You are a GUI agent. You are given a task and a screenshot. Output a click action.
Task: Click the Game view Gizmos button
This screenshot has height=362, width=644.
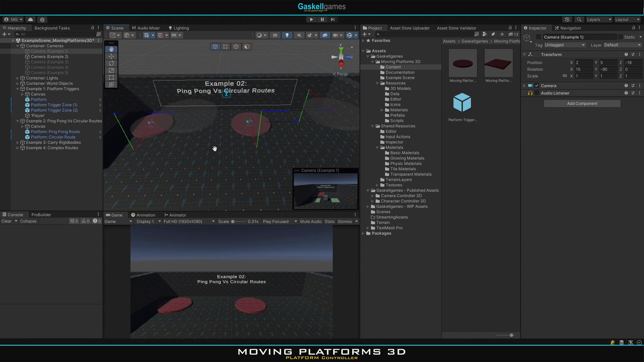[x=345, y=221]
